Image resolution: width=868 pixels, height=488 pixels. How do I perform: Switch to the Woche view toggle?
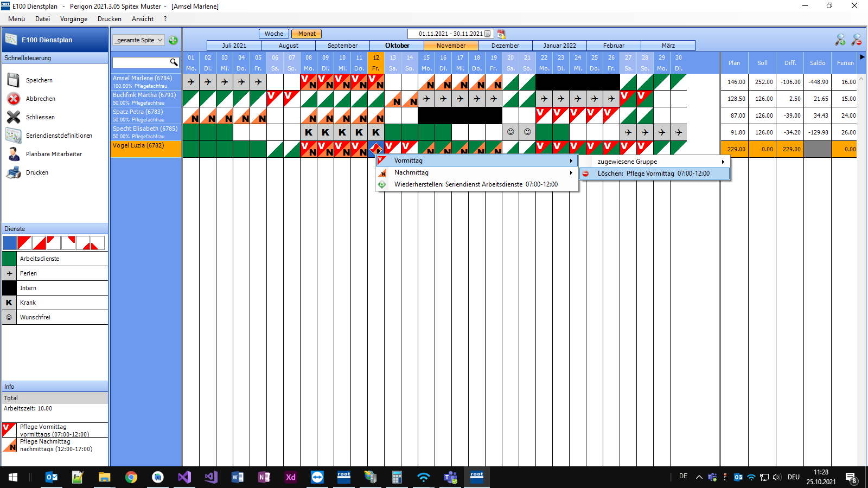[273, 33]
